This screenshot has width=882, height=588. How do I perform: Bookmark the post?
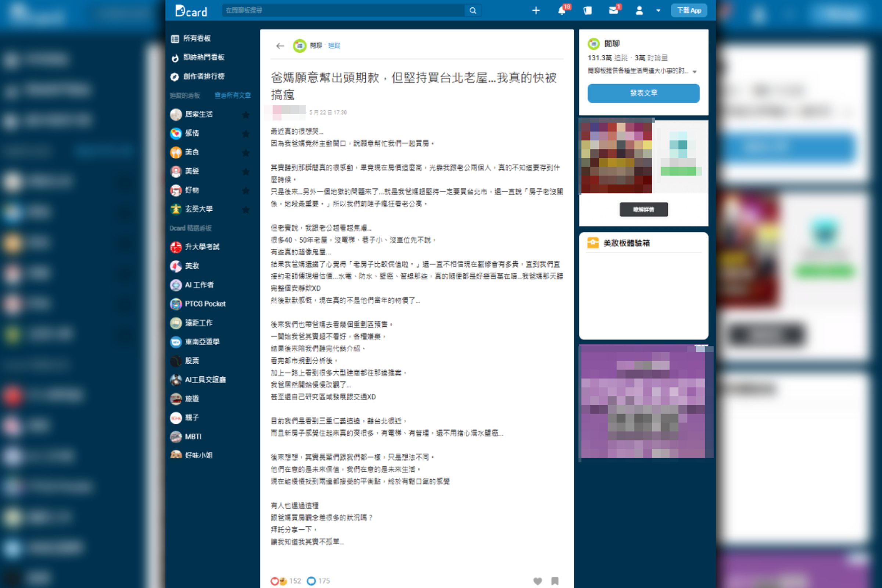tap(555, 581)
